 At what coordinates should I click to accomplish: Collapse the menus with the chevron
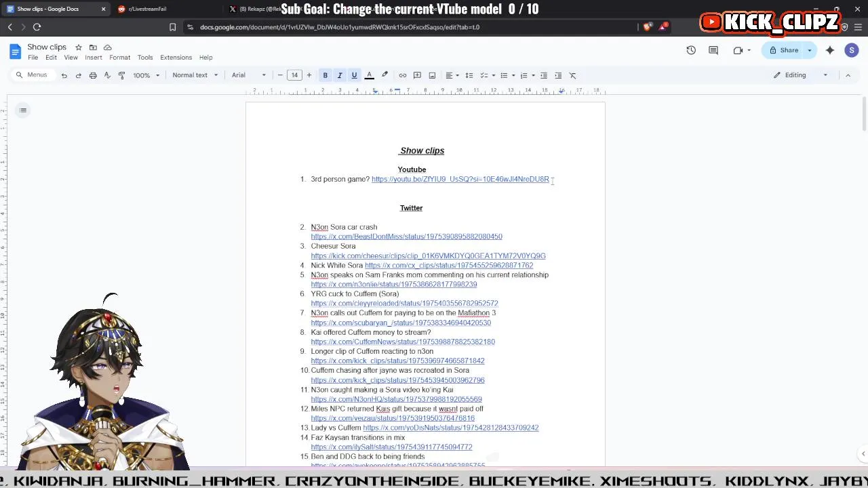coord(848,75)
